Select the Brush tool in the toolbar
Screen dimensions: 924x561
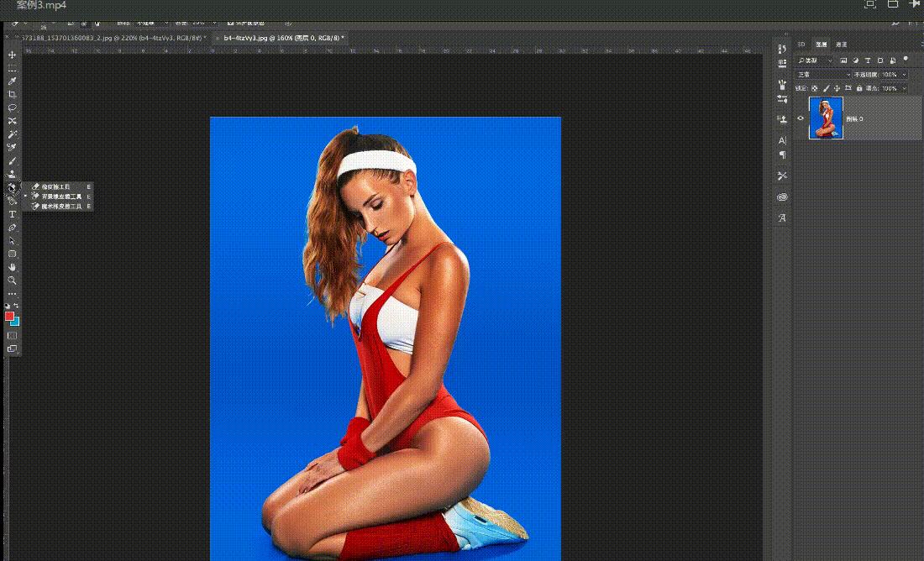12,160
